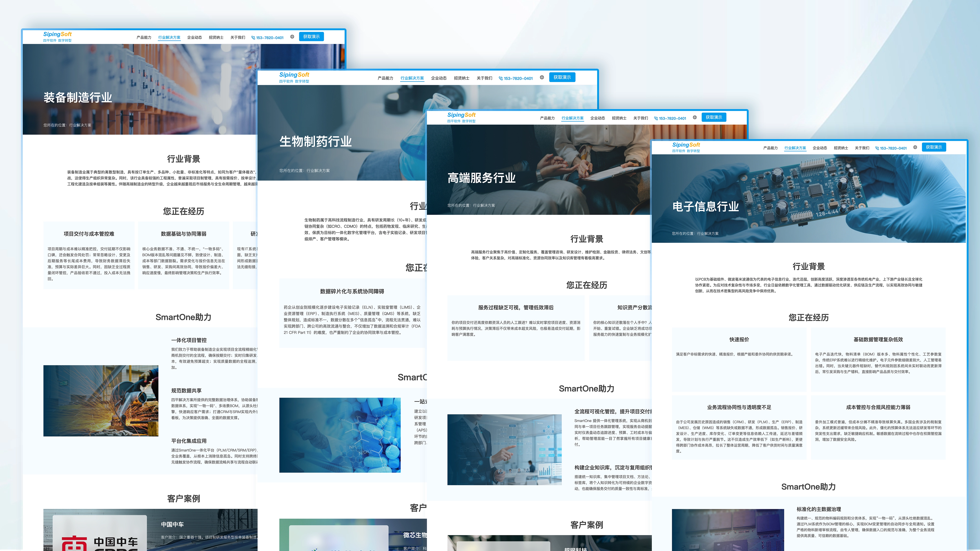Click SipingSoft logo on 电子信息行业 page
Image resolution: width=980 pixels, height=551 pixels.
pos(686,147)
